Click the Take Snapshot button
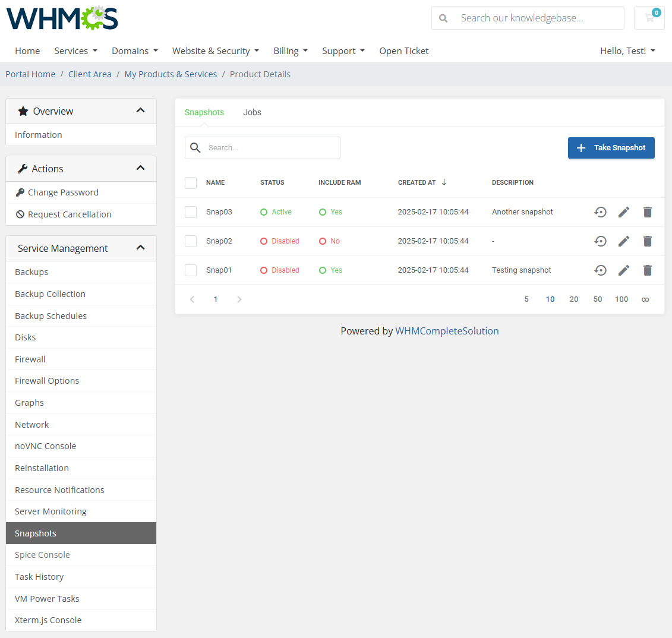The image size is (672, 638). point(611,147)
